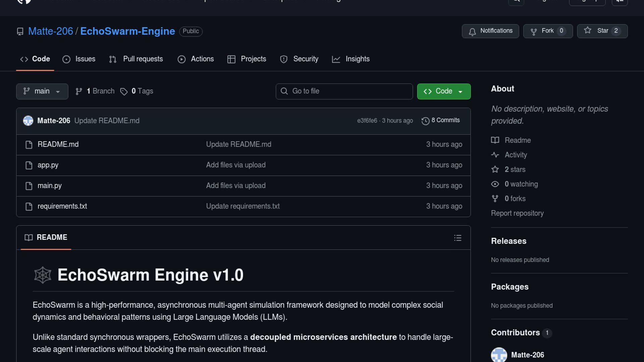This screenshot has height=362, width=644.
Task: Open the main branch dropdown
Action: click(x=42, y=91)
